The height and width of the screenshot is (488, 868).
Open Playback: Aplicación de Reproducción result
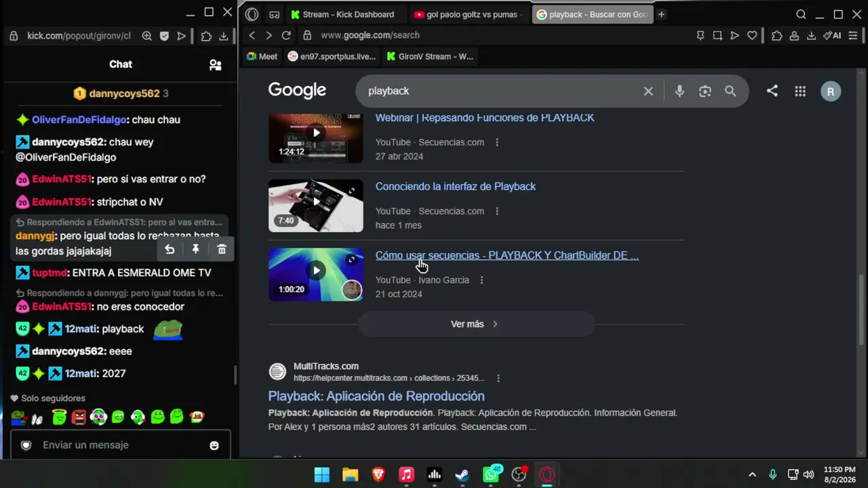coord(376,396)
